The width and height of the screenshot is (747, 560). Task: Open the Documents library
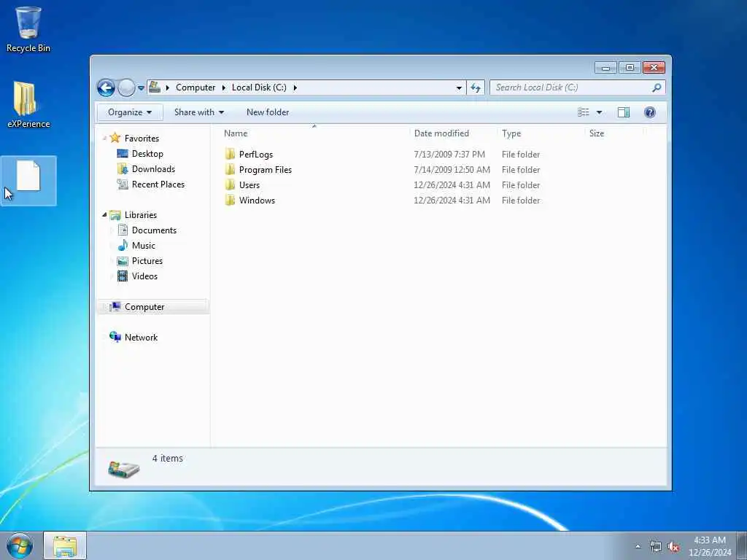(x=154, y=230)
